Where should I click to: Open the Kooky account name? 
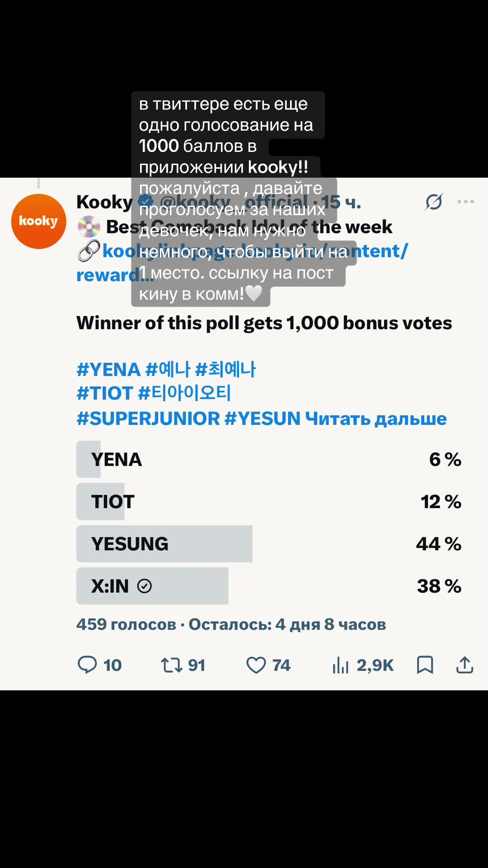[104, 202]
